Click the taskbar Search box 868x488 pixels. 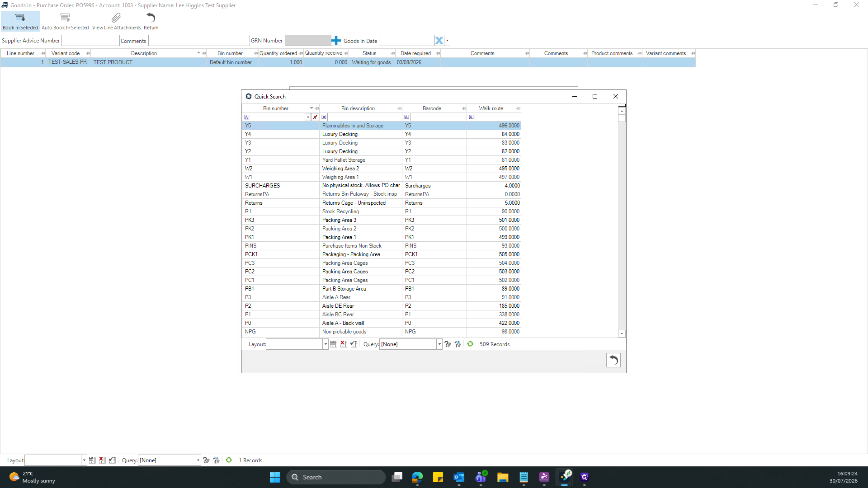pyautogui.click(x=336, y=477)
